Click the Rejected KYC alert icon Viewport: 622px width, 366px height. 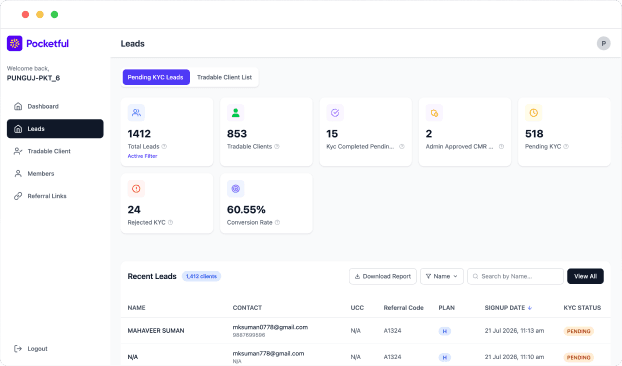[x=136, y=189]
